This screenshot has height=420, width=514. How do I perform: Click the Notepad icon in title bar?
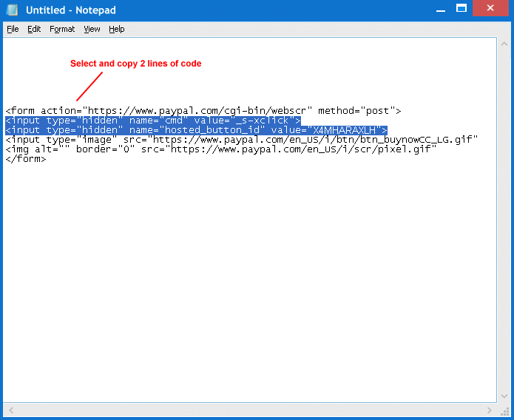pyautogui.click(x=12, y=10)
